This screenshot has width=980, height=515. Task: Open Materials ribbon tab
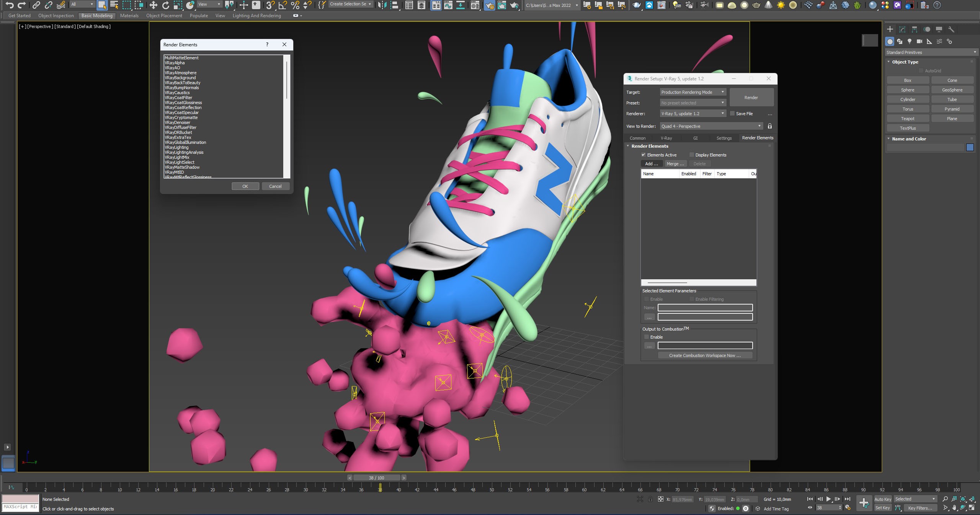(x=129, y=16)
